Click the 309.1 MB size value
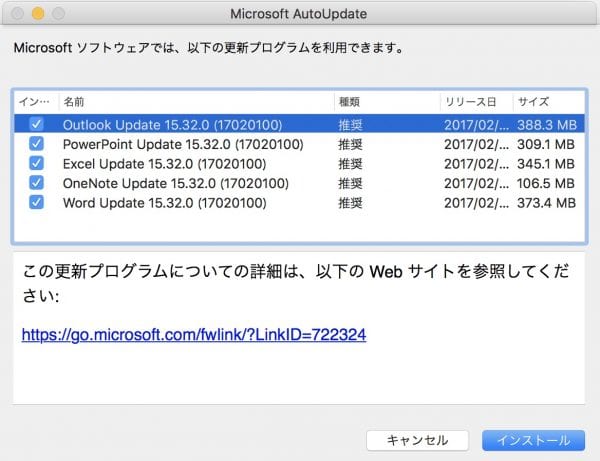Screen dimensions: 600x461 point(546,145)
